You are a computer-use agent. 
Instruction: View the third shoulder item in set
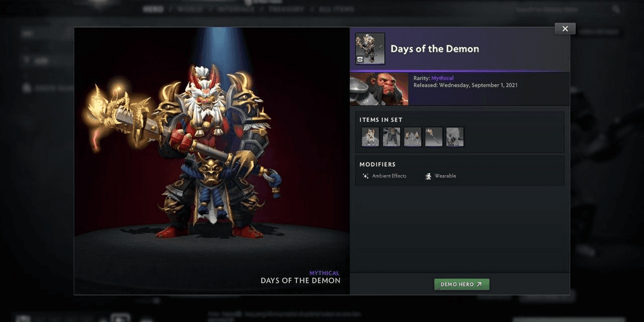point(413,136)
